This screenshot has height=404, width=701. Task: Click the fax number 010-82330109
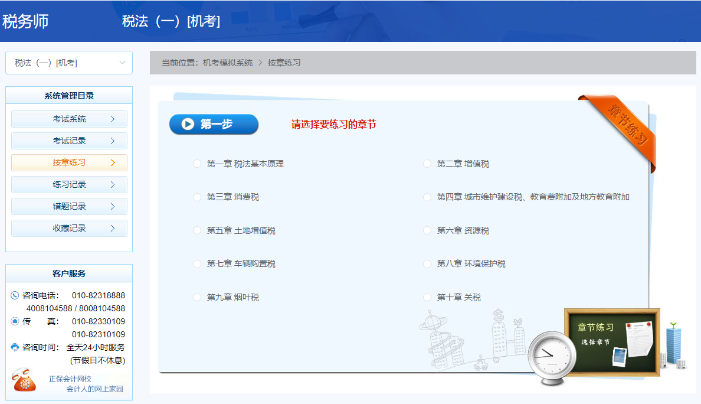pyautogui.click(x=98, y=321)
